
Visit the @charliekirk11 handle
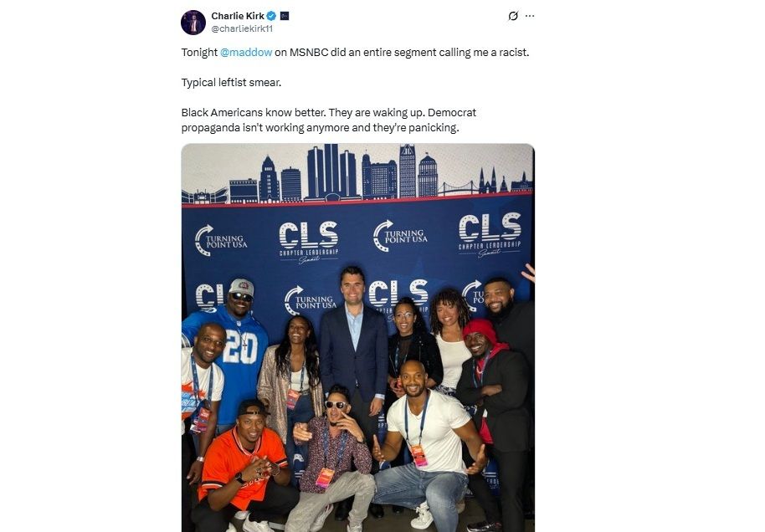coord(242,28)
